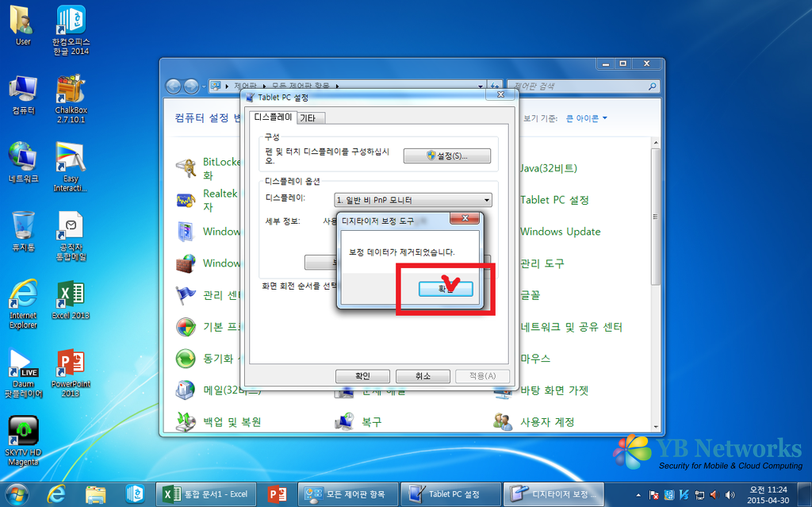The width and height of the screenshot is (812, 507).
Task: Switch to 통합 문서1 - Excel taskbar button
Action: click(x=206, y=494)
